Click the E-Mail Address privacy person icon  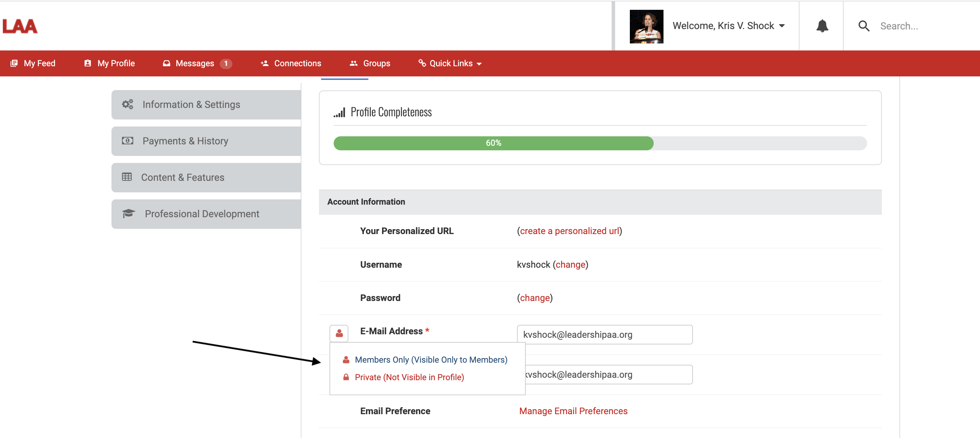pyautogui.click(x=339, y=334)
